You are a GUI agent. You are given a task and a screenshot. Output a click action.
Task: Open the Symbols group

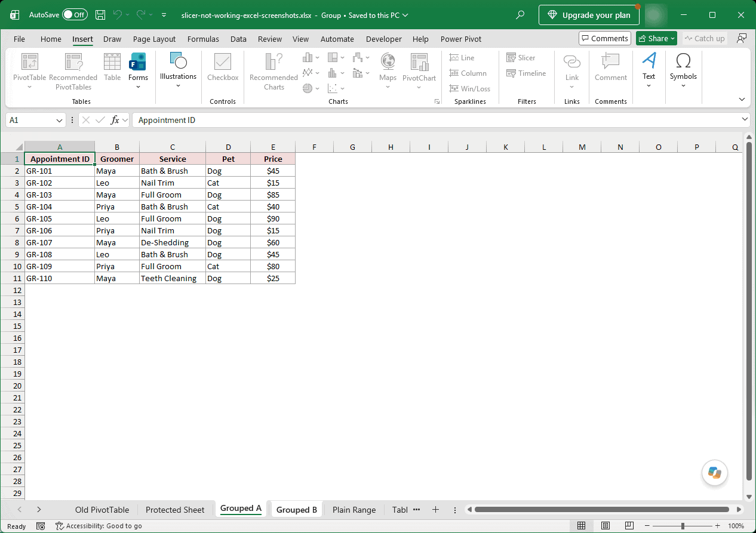click(x=683, y=70)
